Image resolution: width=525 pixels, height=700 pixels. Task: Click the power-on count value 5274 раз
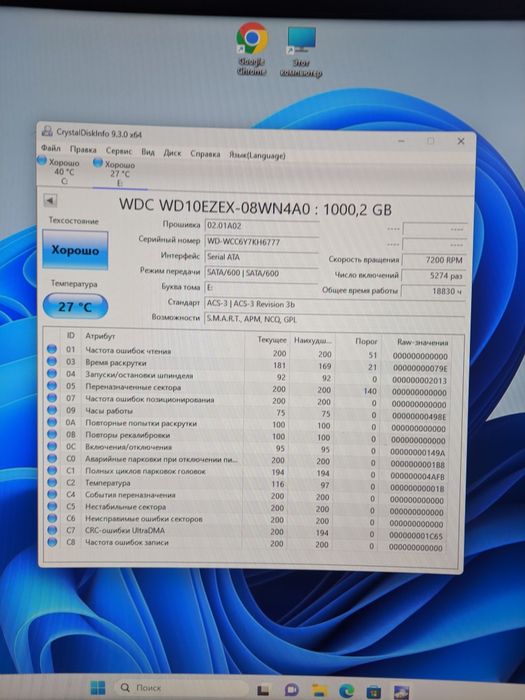coord(433,275)
